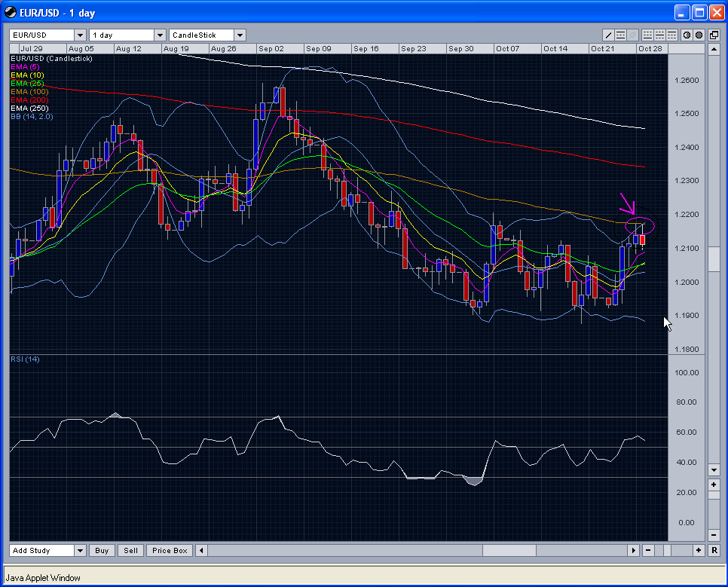
Task: Zoom in with the plus button
Action: click(699, 550)
